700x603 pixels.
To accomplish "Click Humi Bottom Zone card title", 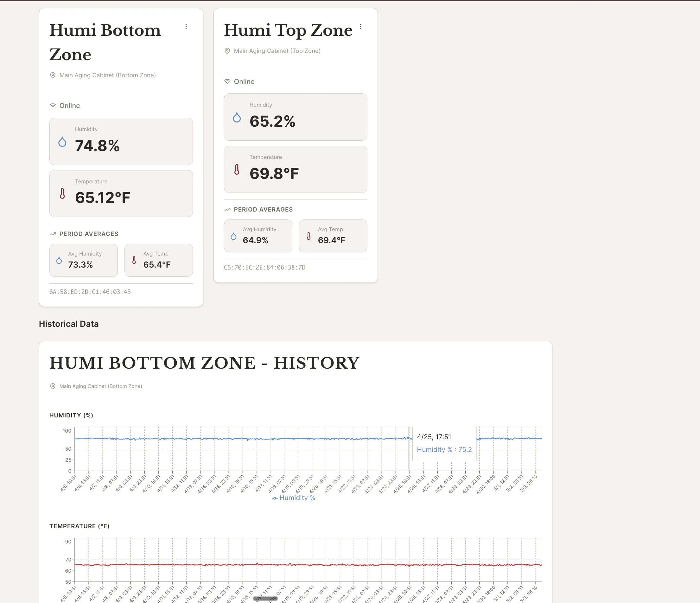I will [105, 42].
